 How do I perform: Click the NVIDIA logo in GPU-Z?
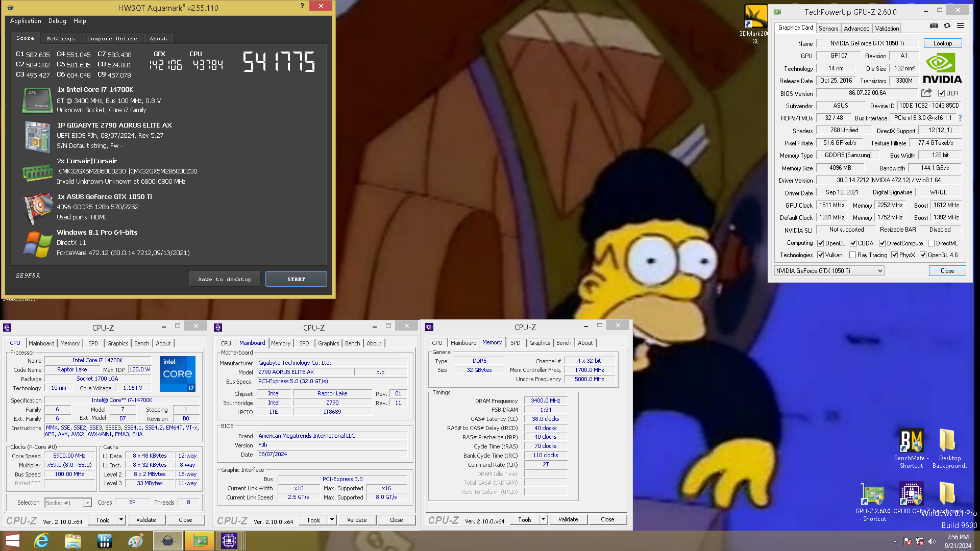[x=942, y=69]
